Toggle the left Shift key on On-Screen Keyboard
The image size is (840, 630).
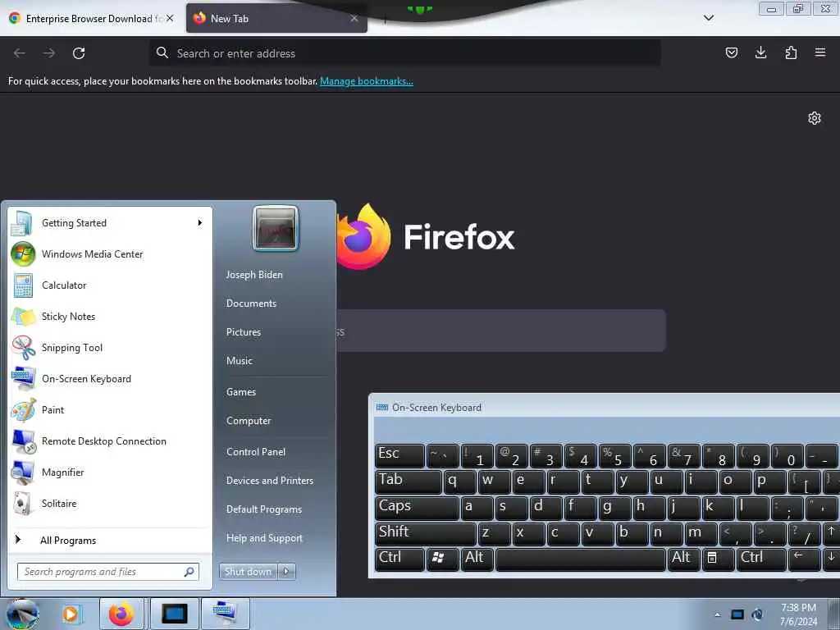click(x=426, y=533)
